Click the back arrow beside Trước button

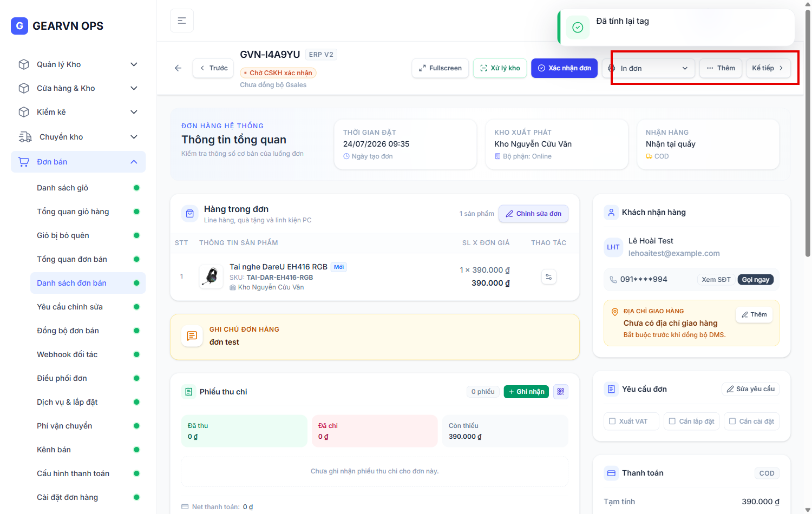click(178, 68)
